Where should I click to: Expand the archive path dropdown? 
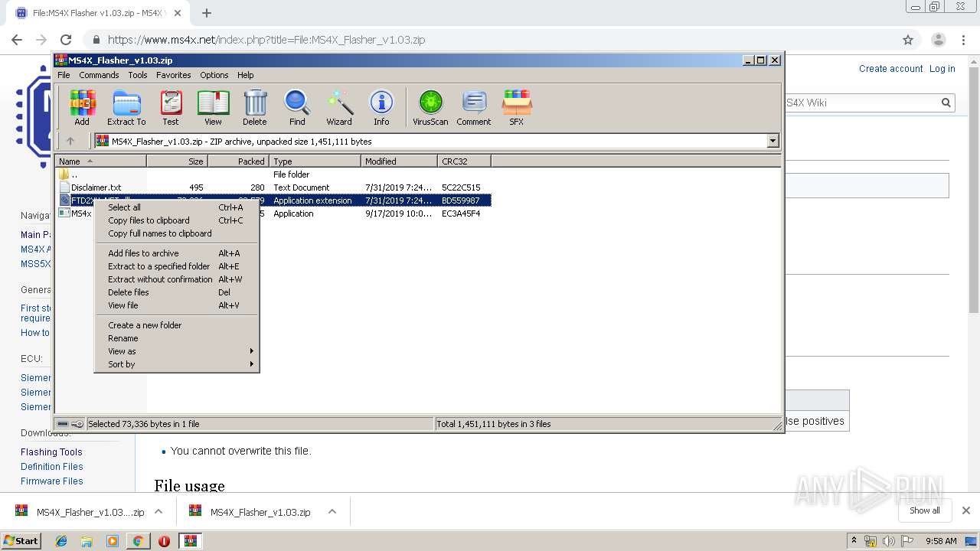pyautogui.click(x=773, y=141)
